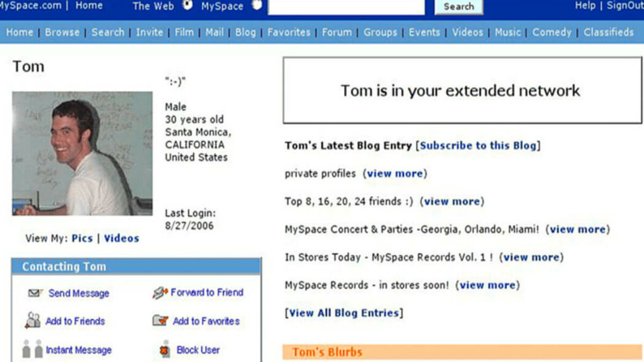
Task: Select the Forward to Friend icon
Action: click(x=160, y=293)
